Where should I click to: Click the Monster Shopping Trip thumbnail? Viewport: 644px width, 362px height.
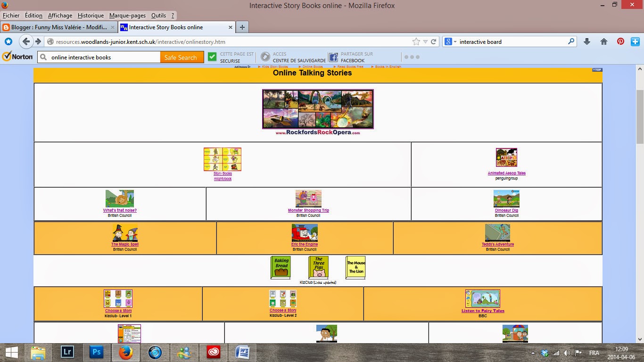pyautogui.click(x=308, y=198)
